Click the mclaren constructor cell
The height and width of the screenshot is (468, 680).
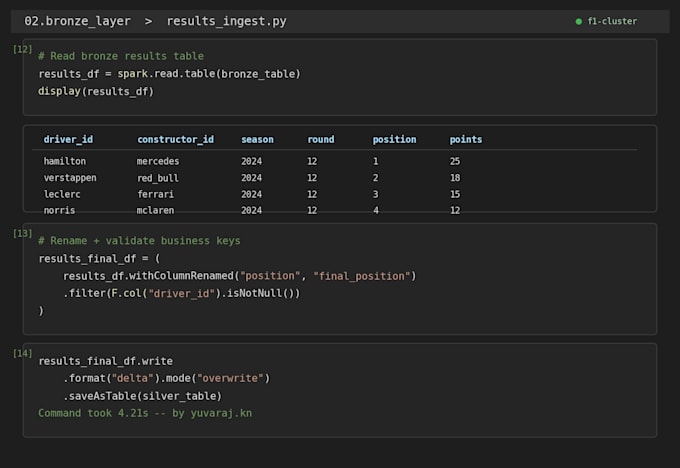point(155,210)
